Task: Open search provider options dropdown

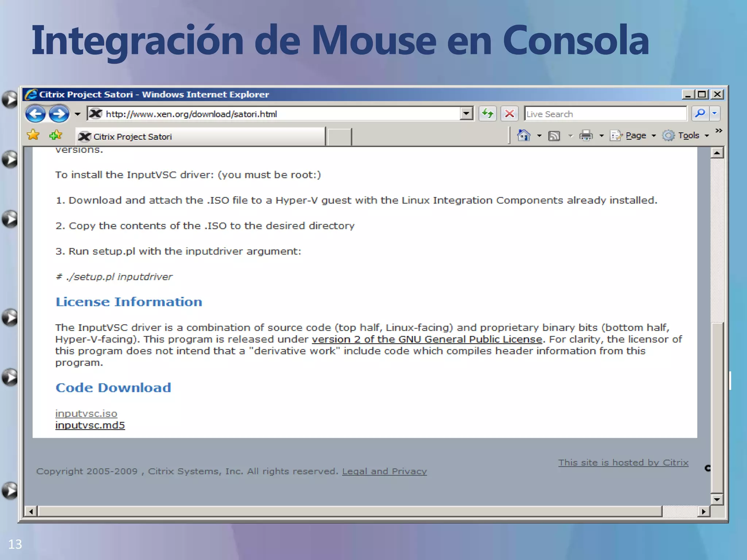Action: click(x=715, y=113)
